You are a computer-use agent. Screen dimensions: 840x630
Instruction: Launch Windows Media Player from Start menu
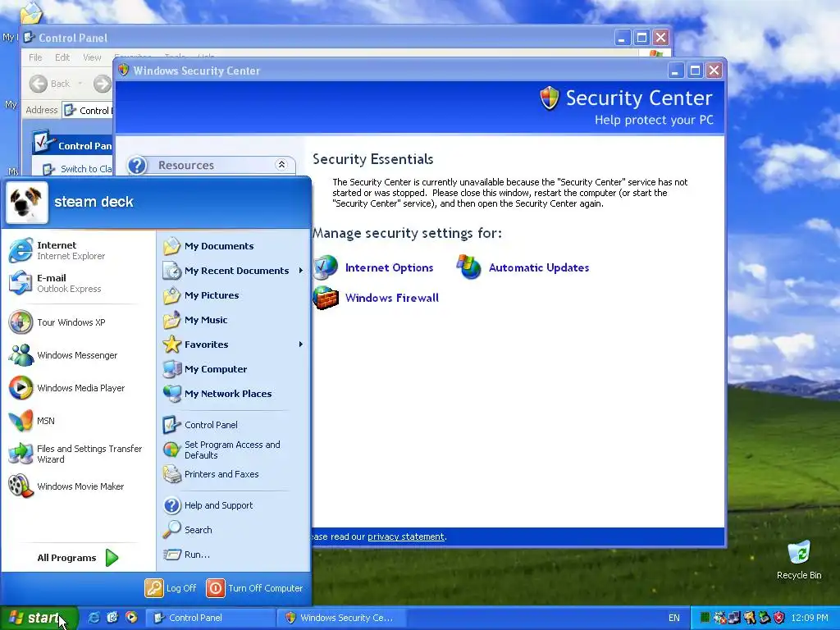pos(78,388)
